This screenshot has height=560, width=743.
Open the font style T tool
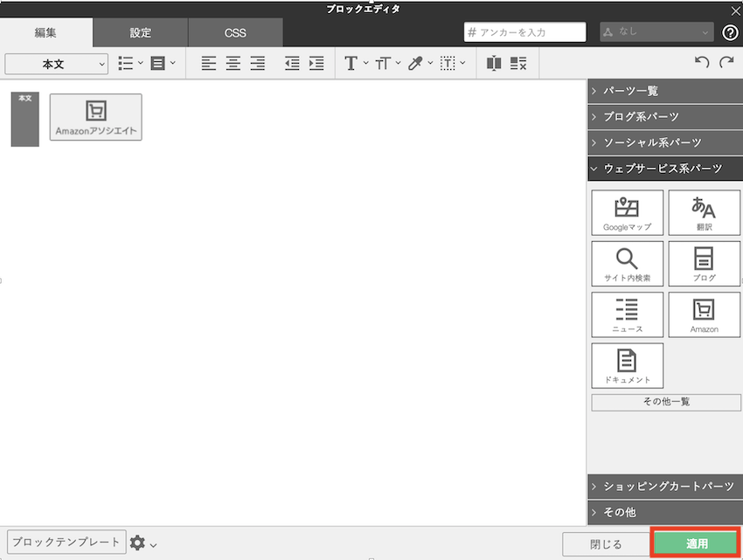(356, 63)
